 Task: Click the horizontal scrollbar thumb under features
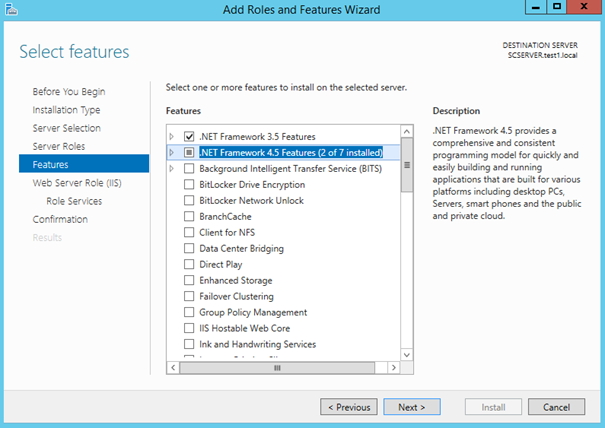pos(277,368)
